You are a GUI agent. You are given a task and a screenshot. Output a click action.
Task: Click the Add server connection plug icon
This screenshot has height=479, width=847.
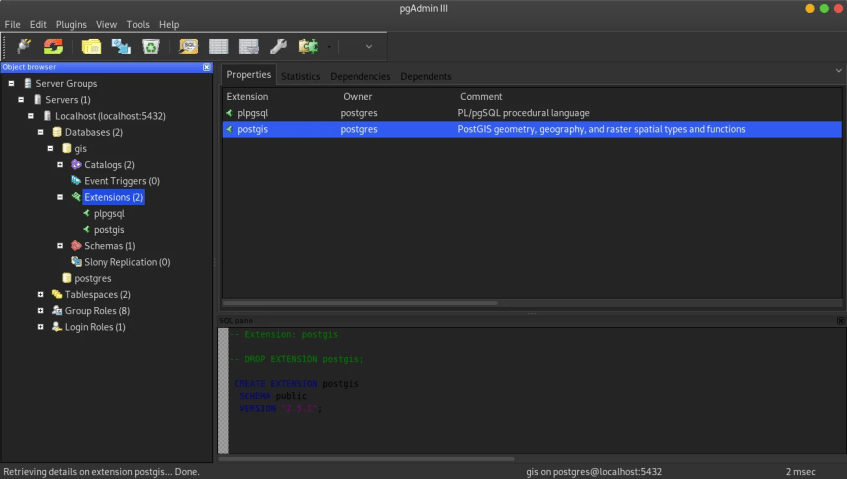point(24,46)
